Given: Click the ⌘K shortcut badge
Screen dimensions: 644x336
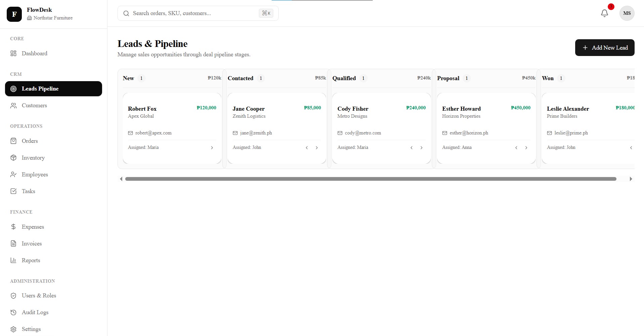Looking at the screenshot, I should point(266,13).
